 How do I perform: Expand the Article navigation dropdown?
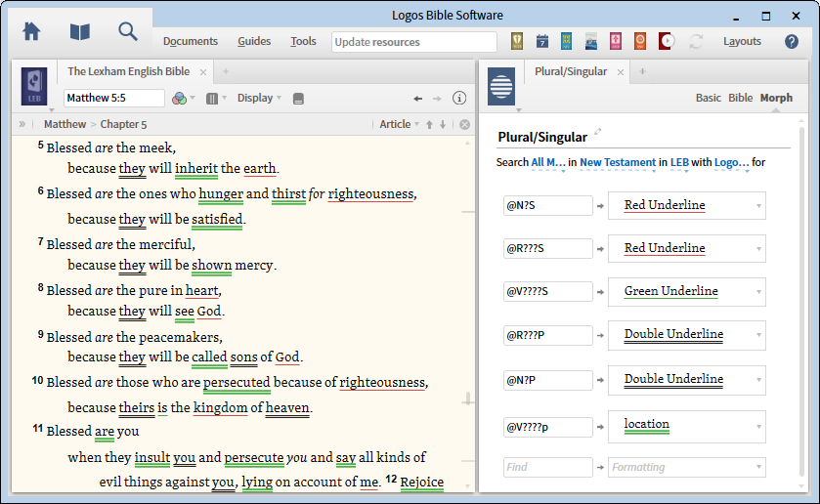point(400,124)
